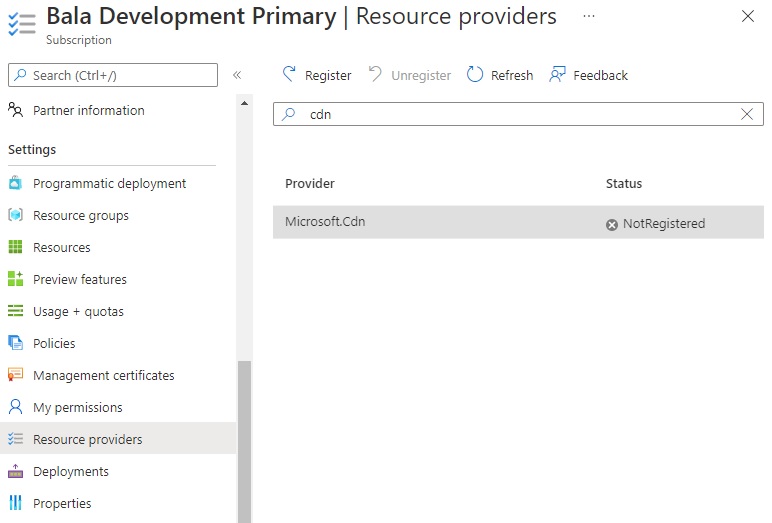The height and width of the screenshot is (523, 772).
Task: Click the sidebar scroll up arrow
Action: pyautogui.click(x=244, y=103)
